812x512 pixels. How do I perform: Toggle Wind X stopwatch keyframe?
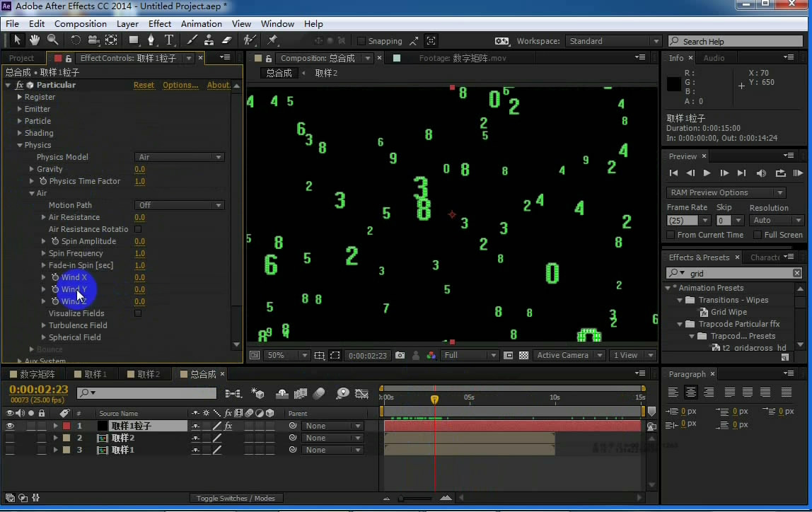click(55, 277)
